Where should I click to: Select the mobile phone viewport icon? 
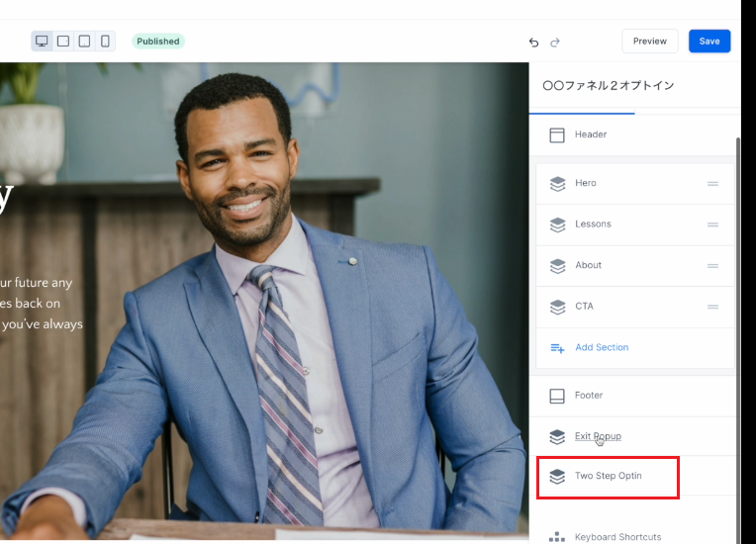click(105, 42)
